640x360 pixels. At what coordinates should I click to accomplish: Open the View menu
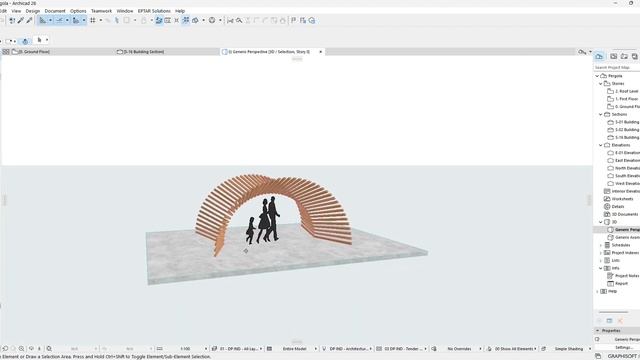pyautogui.click(x=16, y=11)
